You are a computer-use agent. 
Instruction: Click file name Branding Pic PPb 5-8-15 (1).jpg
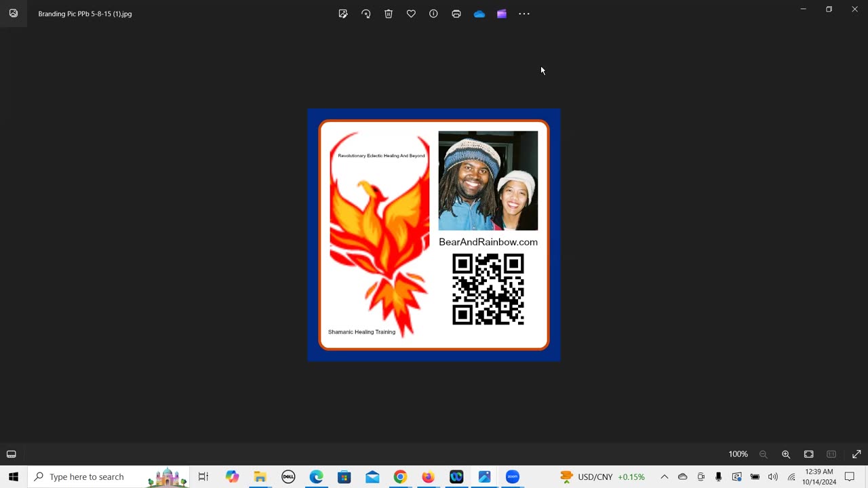(x=85, y=14)
